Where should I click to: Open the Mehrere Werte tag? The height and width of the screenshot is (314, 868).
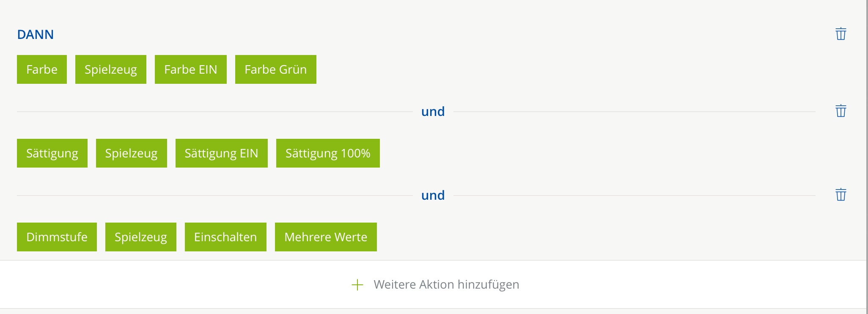click(x=326, y=237)
